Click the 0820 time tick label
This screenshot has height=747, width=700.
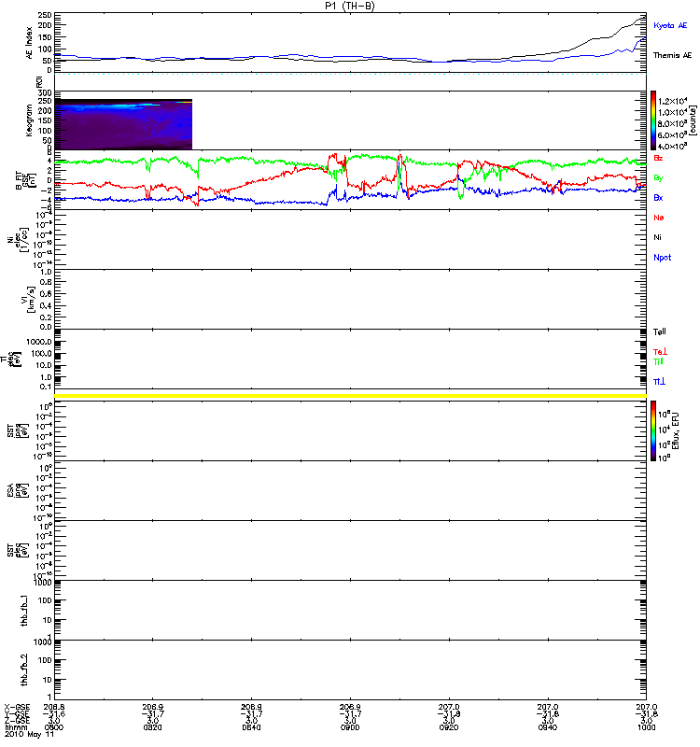[x=152, y=727]
